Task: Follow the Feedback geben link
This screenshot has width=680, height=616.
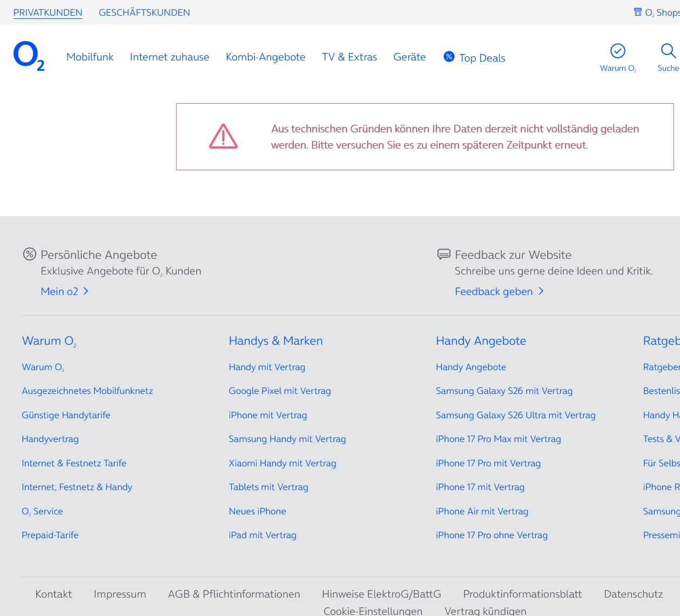Action: tap(494, 291)
